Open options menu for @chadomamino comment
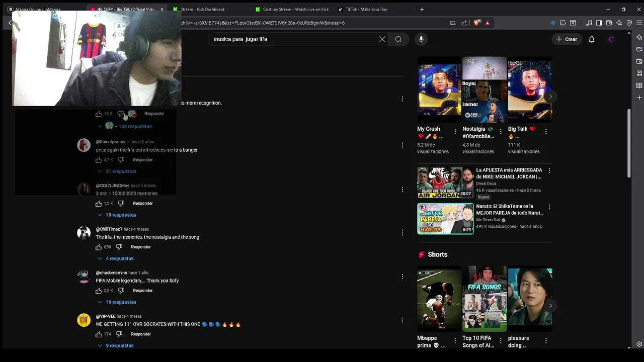This screenshot has height=362, width=644. click(x=402, y=277)
